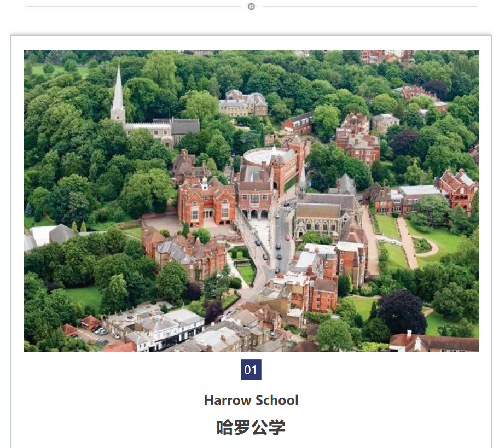Click the white church spire in photo
Screen dimensions: 499x448
point(118,96)
